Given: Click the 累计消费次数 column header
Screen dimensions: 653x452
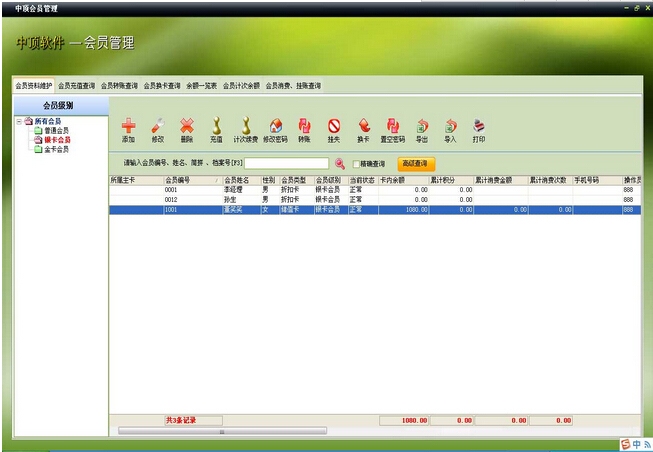Looking at the screenshot, I should point(551,180).
